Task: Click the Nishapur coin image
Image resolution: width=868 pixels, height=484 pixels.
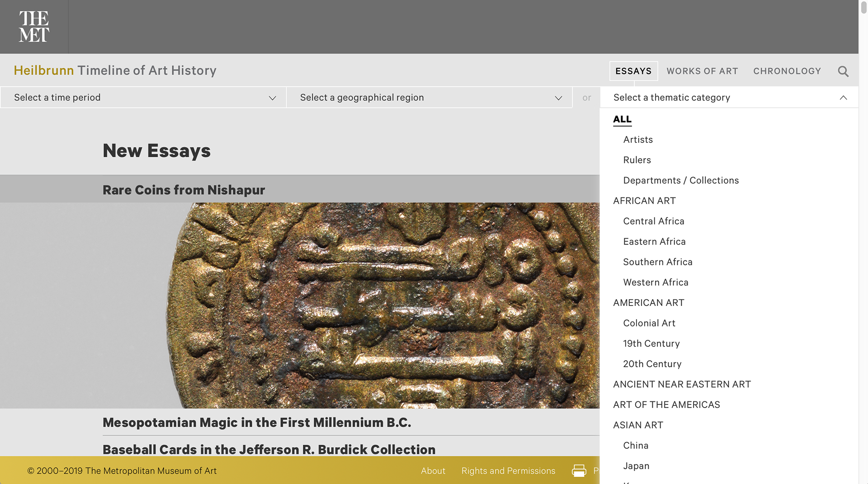Action: 300,305
